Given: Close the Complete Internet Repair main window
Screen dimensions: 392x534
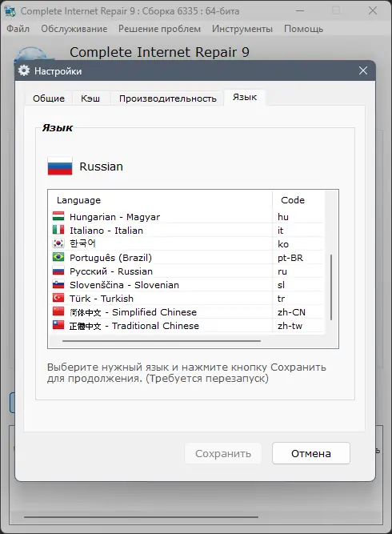Looking at the screenshot, I should 373,11.
